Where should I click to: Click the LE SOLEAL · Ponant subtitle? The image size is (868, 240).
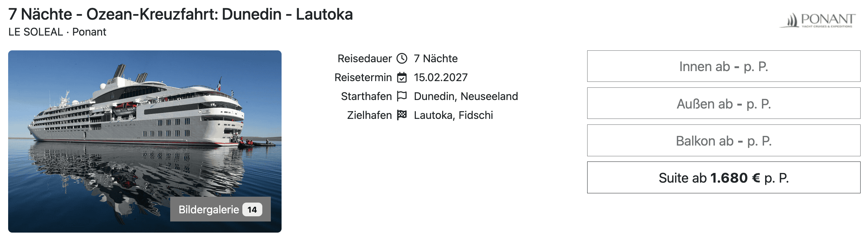[57, 32]
